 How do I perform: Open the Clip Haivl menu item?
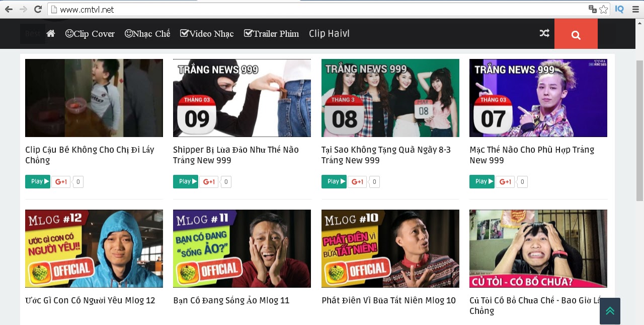(329, 34)
